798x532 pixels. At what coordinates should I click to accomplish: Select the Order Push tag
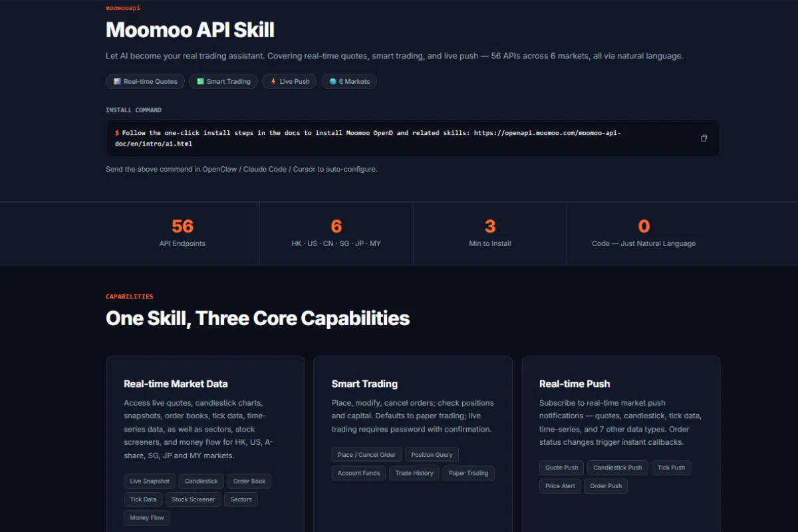point(606,485)
